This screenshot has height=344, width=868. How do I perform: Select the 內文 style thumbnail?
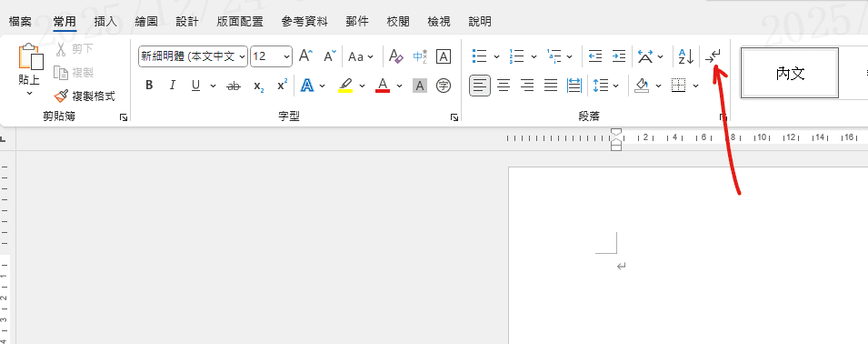[790, 73]
